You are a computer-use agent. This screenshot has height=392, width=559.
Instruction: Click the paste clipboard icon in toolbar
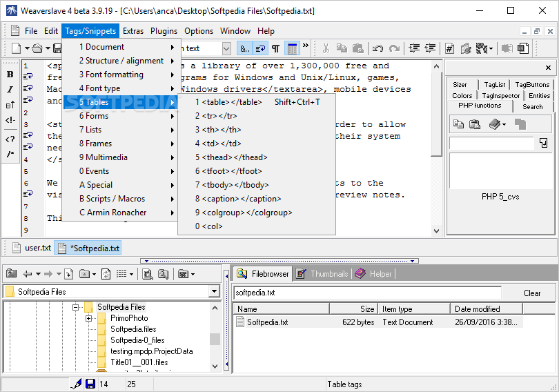357,48
